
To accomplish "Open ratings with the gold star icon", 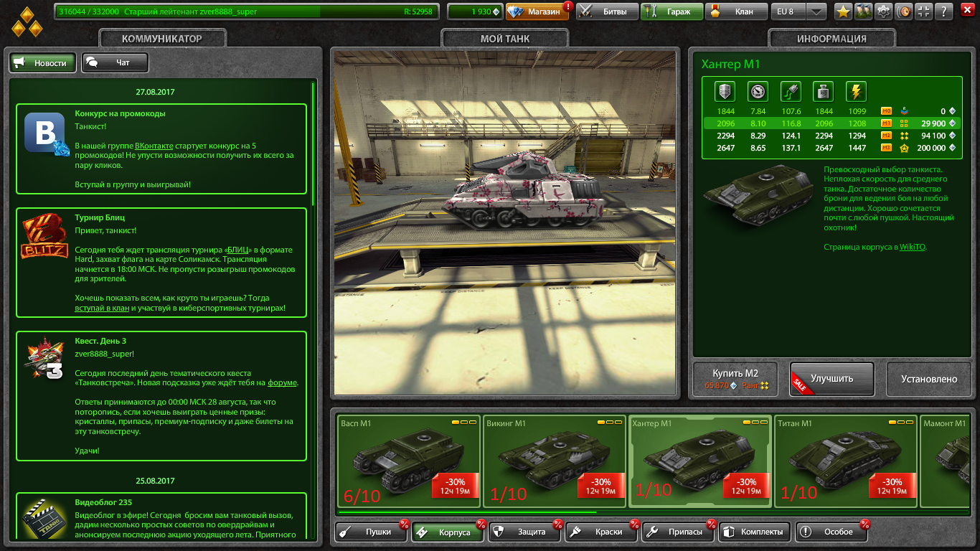I will pos(843,11).
